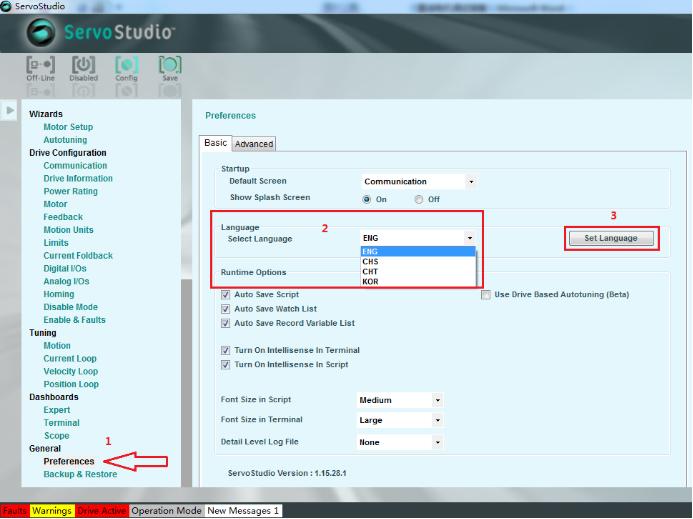
Task: Choose KOR from the language list
Action: tap(371, 282)
